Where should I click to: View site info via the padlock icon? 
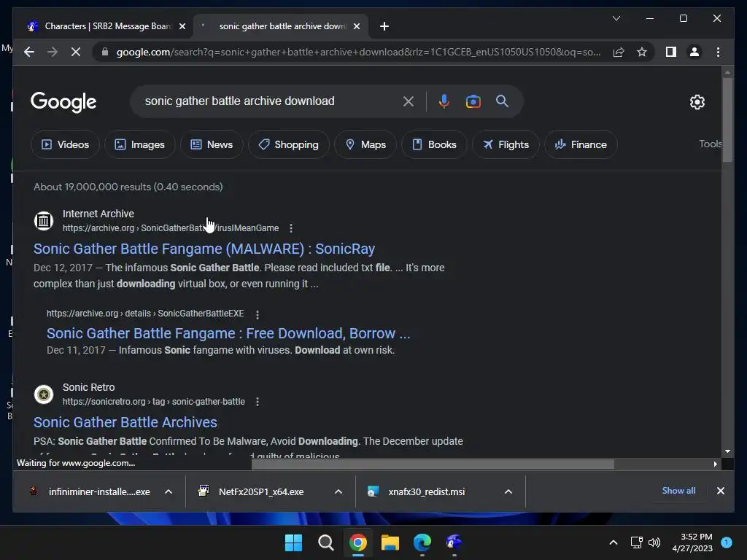[105, 52]
